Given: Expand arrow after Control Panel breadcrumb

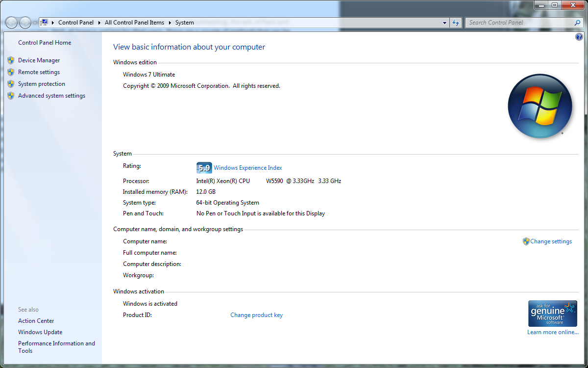Looking at the screenshot, I should [99, 23].
